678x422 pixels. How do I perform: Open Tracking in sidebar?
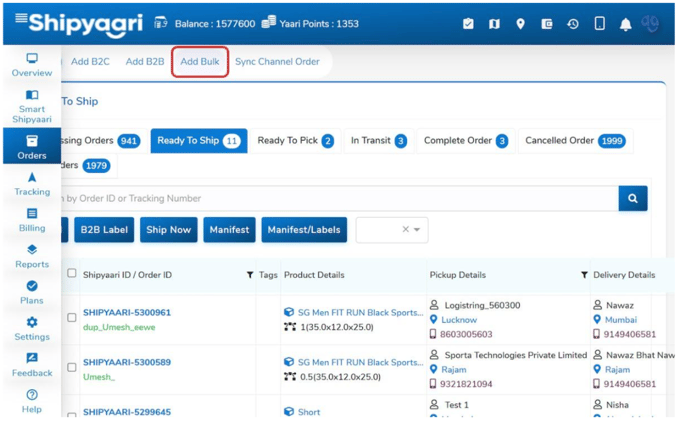[32, 184]
